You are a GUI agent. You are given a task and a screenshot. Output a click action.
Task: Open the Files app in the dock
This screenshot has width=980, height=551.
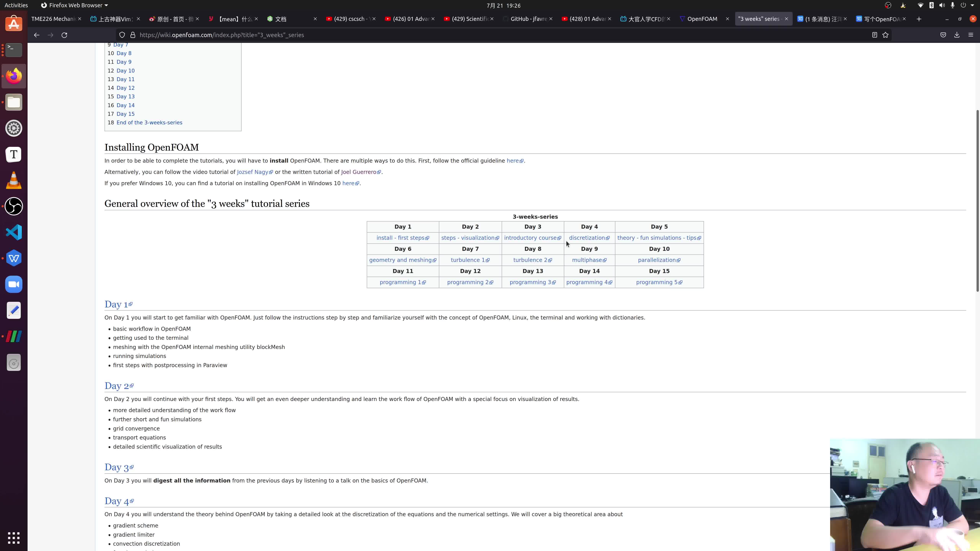pyautogui.click(x=14, y=102)
